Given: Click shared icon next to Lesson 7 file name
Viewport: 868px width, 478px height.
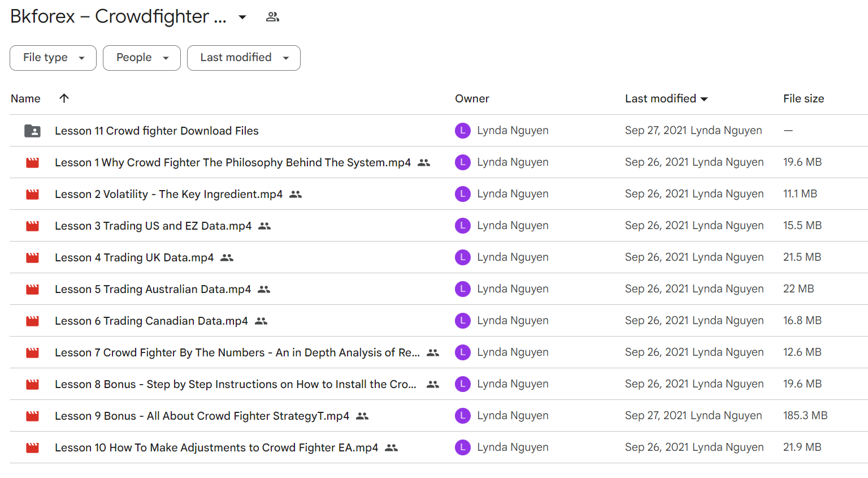Looking at the screenshot, I should click(433, 352).
